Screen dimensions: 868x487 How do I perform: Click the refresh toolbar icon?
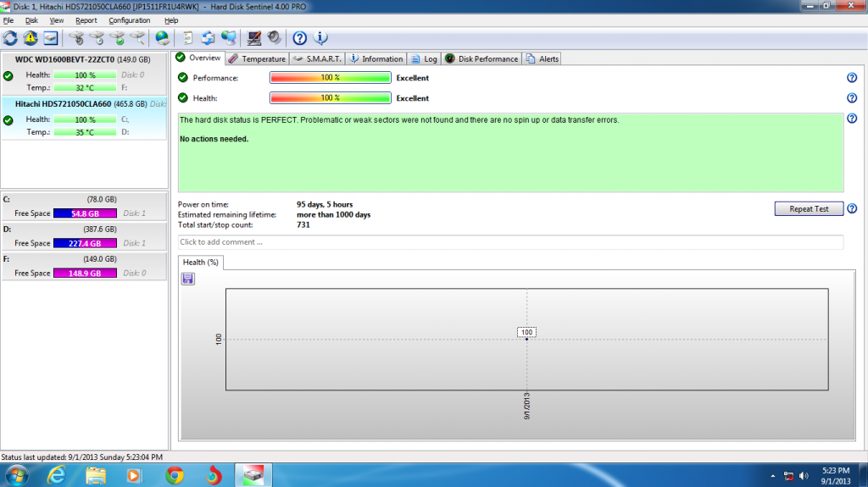click(10, 38)
